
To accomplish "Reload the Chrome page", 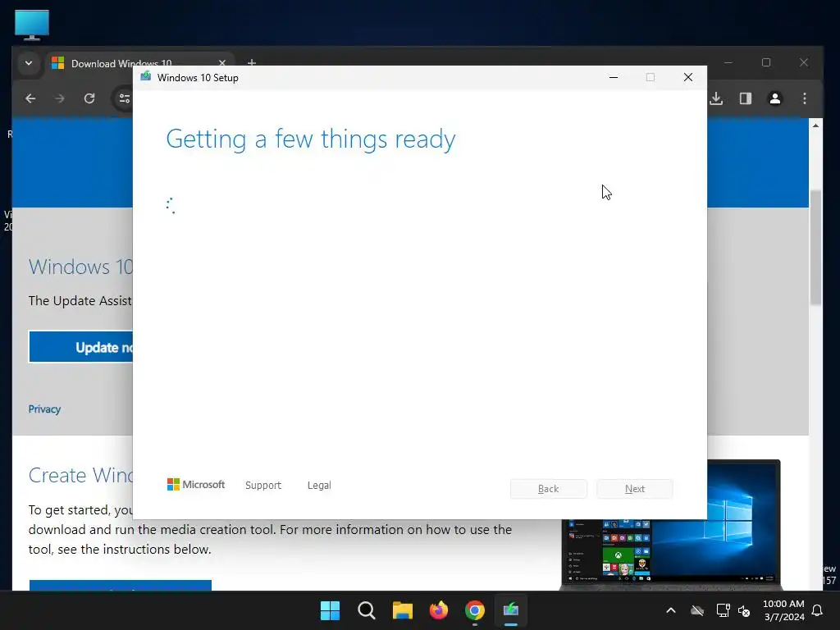I will [89, 98].
